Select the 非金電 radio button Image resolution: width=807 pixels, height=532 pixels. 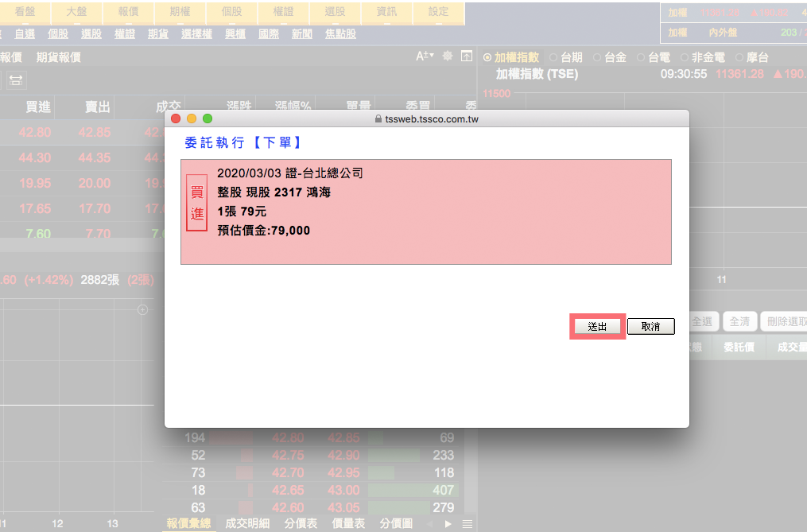click(685, 57)
